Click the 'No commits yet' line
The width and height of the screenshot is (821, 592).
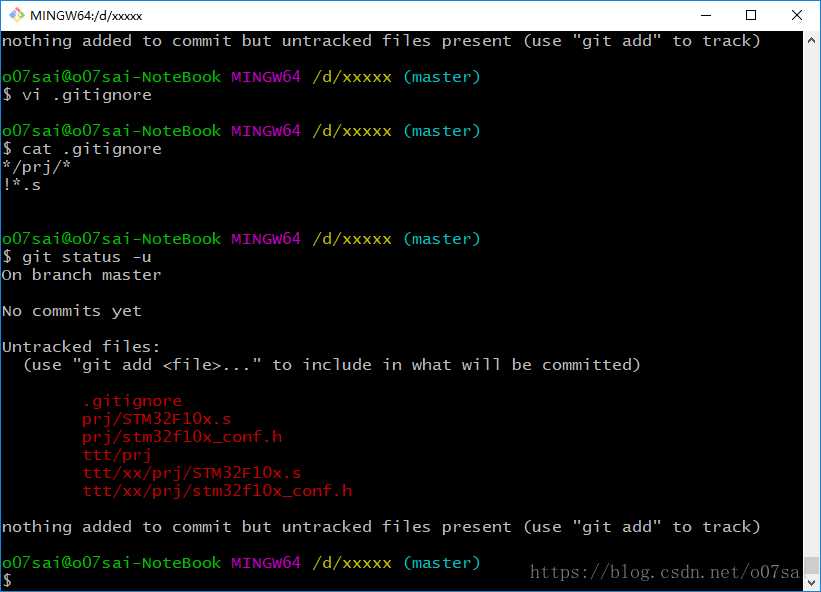(x=72, y=311)
